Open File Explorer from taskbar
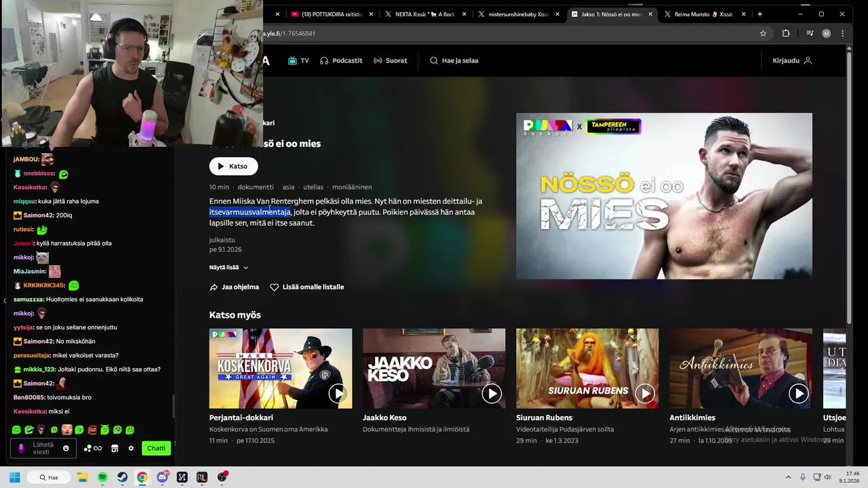 point(83,477)
